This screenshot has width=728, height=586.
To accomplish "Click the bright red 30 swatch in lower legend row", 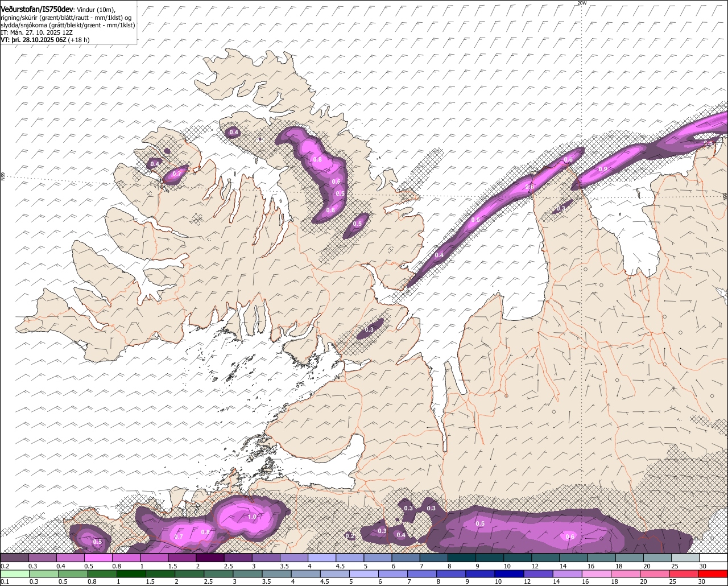I will click(x=713, y=573).
